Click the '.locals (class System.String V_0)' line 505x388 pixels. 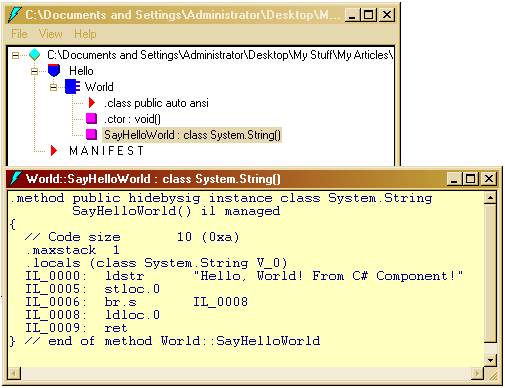[x=156, y=263]
